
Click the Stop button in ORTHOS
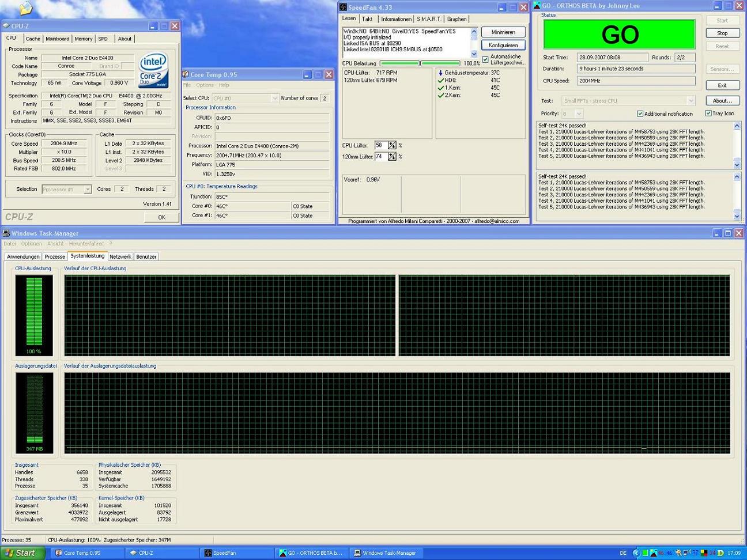point(722,33)
